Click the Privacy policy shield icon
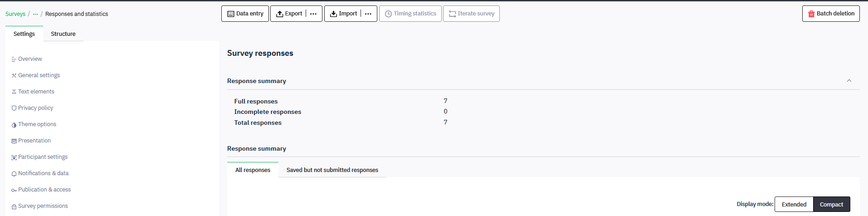The image size is (868, 216). 14,108
